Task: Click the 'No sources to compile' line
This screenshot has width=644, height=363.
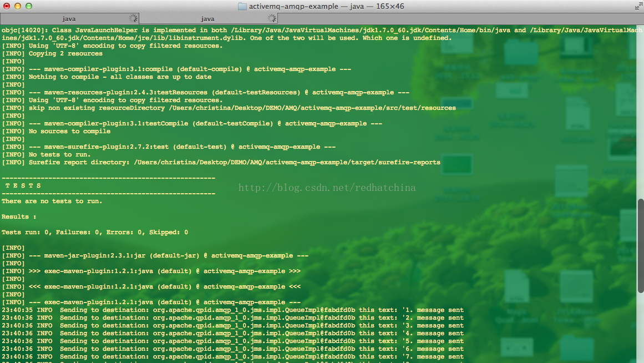Action: coord(56,131)
